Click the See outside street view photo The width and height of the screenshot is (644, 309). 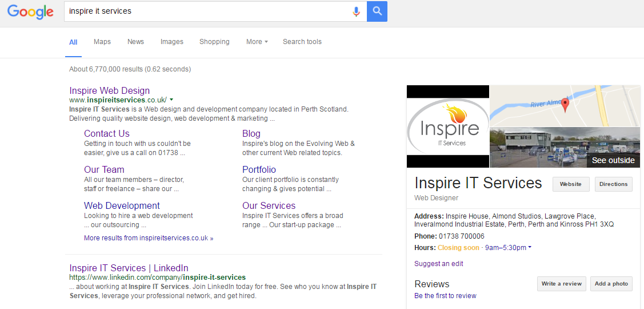click(565, 147)
